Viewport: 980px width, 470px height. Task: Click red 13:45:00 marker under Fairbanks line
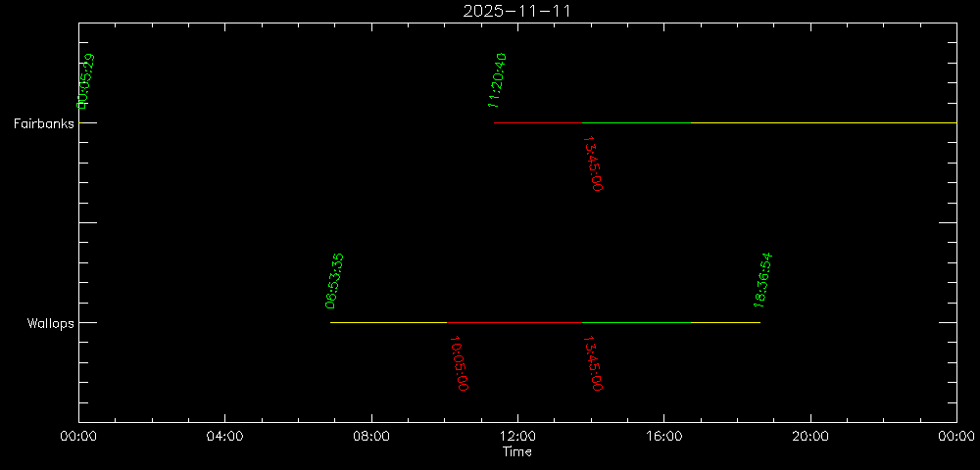[x=592, y=164]
